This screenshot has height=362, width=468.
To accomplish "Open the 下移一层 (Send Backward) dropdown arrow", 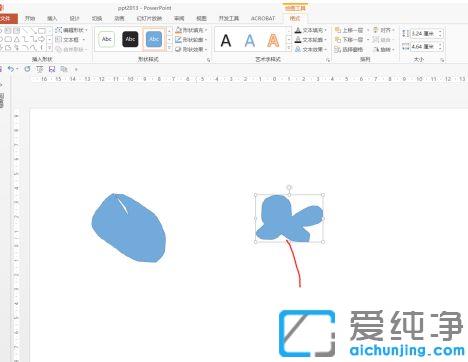I will 368,40.
